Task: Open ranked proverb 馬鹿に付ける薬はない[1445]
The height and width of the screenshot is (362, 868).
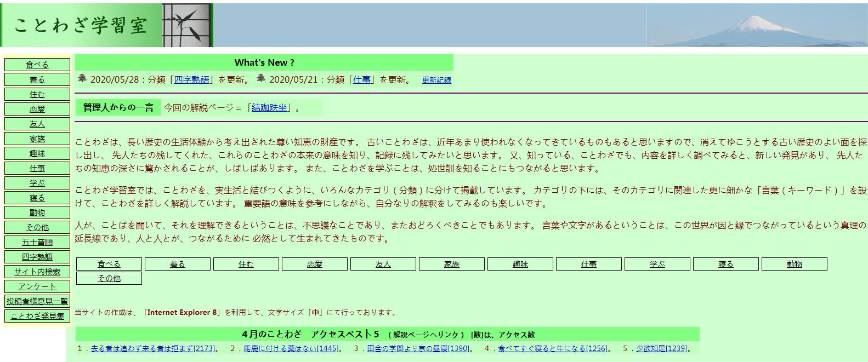Action: [x=291, y=348]
